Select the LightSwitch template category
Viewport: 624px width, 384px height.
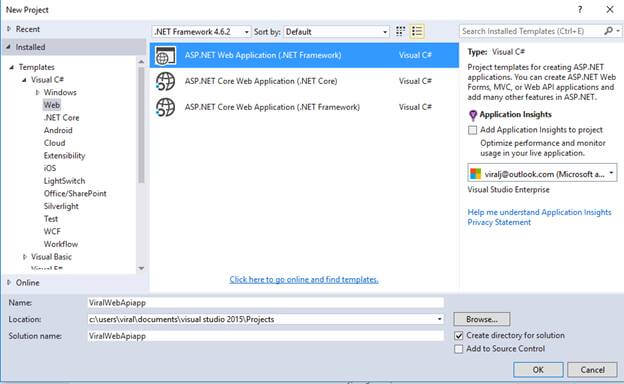[x=64, y=181]
